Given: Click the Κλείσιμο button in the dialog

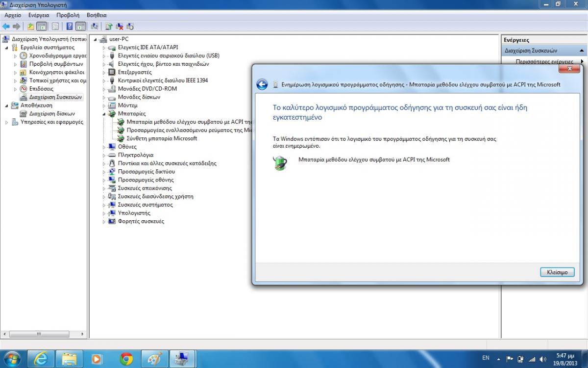Looking at the screenshot, I should (557, 272).
